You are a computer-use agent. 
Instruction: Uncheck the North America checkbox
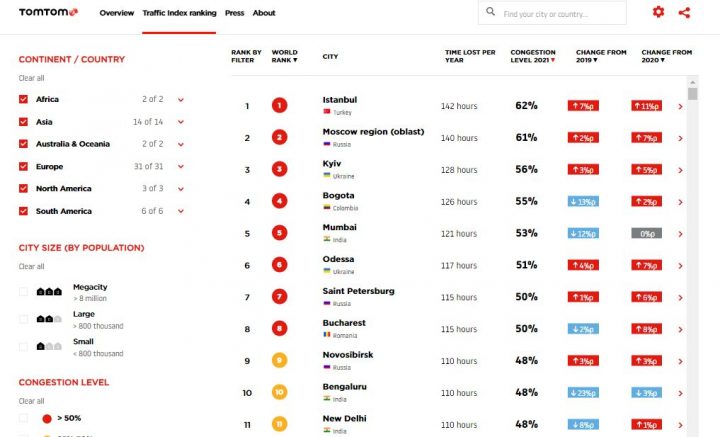pyautogui.click(x=23, y=188)
